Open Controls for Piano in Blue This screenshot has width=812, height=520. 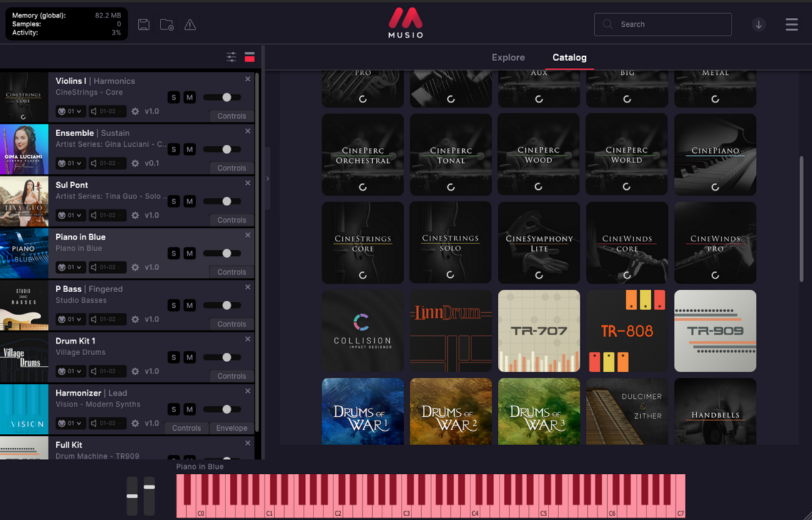coord(231,272)
